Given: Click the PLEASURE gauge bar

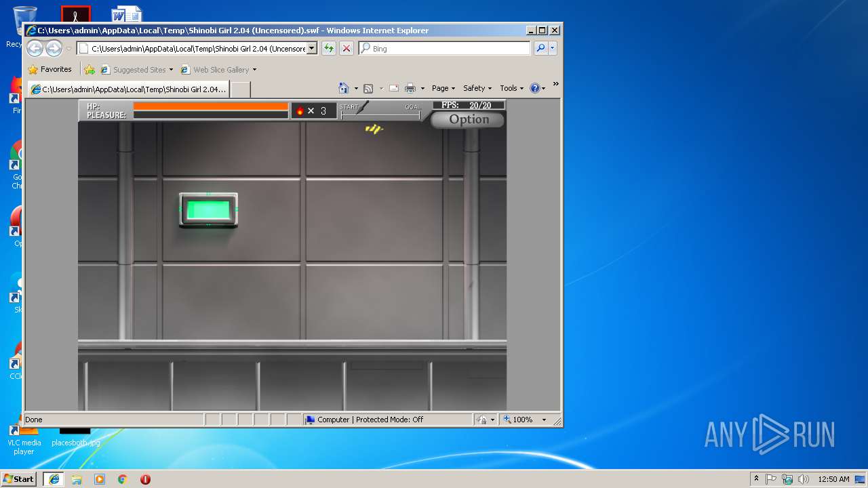Looking at the screenshot, I should pos(211,115).
